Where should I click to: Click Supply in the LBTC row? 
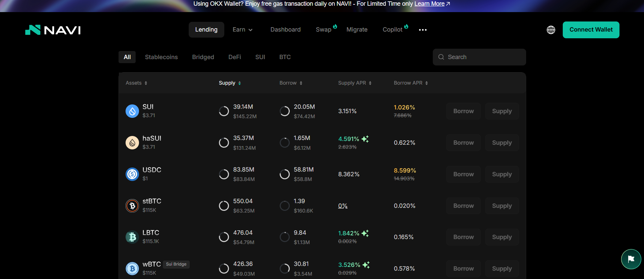(x=502, y=237)
